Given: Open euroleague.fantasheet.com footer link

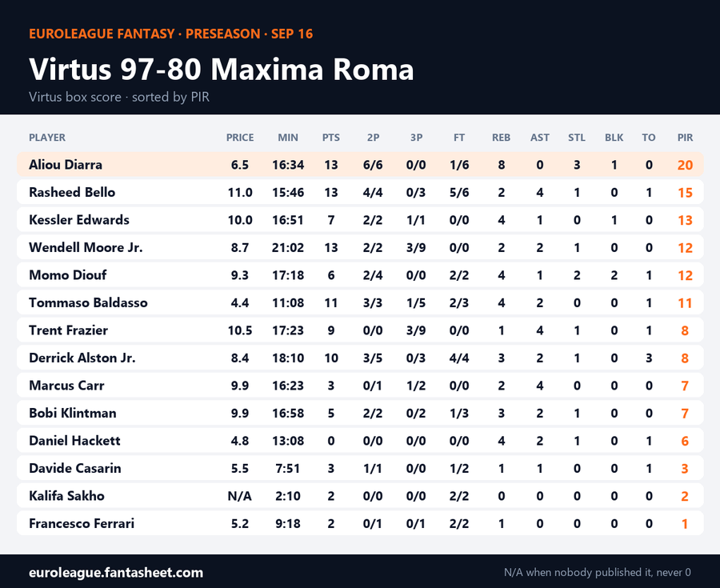Looking at the screenshot, I should point(116,572).
